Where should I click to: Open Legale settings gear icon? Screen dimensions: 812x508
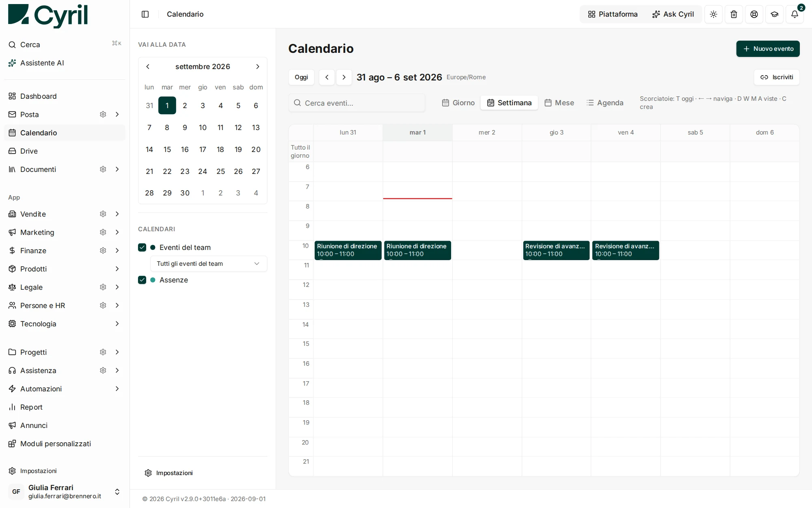tap(103, 287)
